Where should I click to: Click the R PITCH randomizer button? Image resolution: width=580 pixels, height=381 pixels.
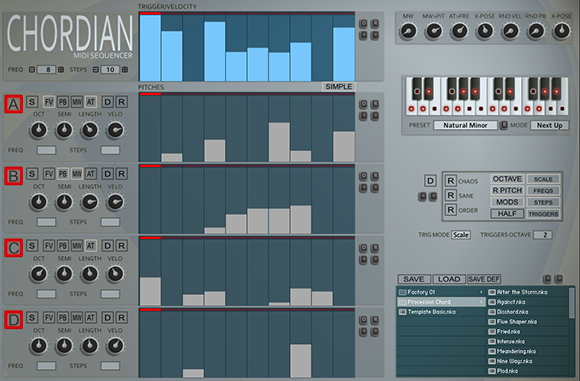(x=507, y=190)
